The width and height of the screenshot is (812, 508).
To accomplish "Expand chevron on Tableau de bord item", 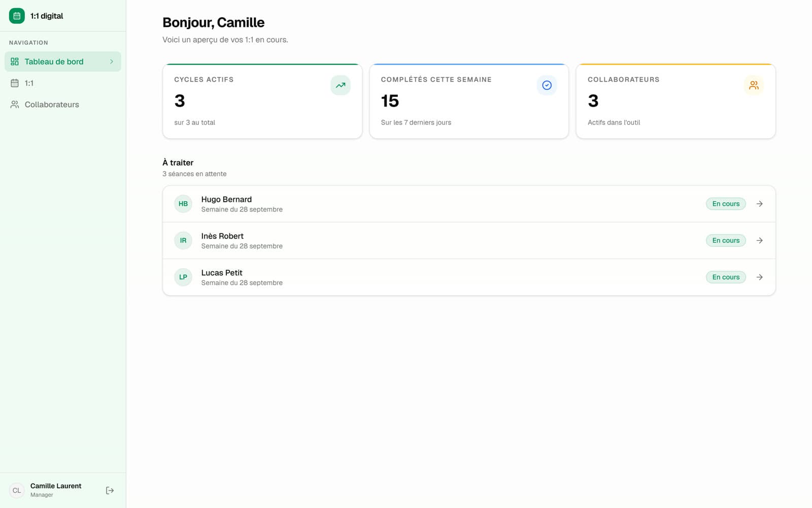I will pyautogui.click(x=112, y=61).
